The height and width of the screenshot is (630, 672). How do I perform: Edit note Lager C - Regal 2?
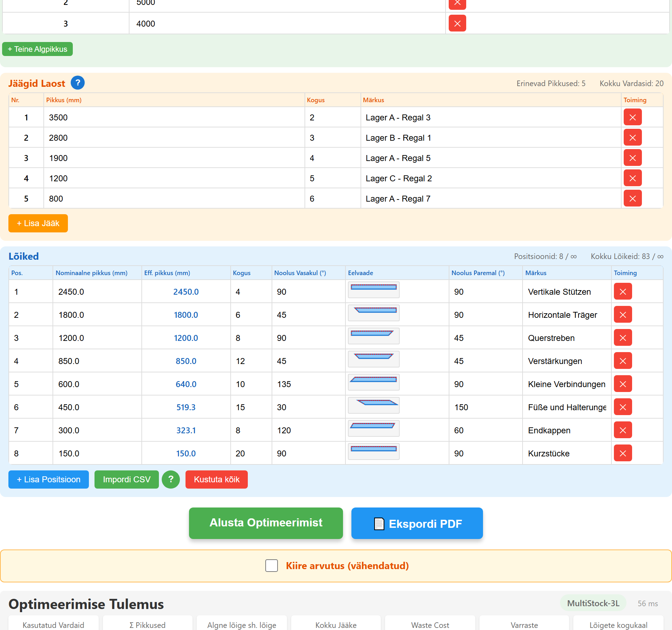pyautogui.click(x=491, y=178)
